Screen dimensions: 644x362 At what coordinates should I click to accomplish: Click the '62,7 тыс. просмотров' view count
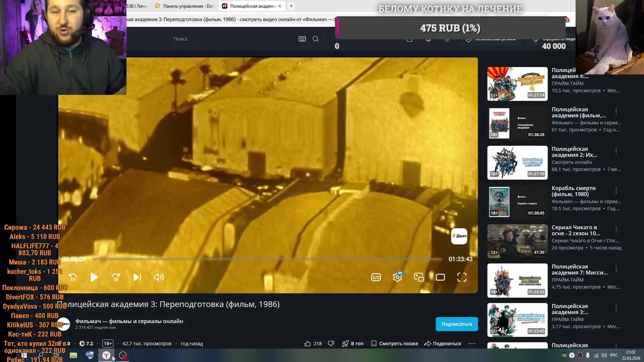pyautogui.click(x=147, y=343)
